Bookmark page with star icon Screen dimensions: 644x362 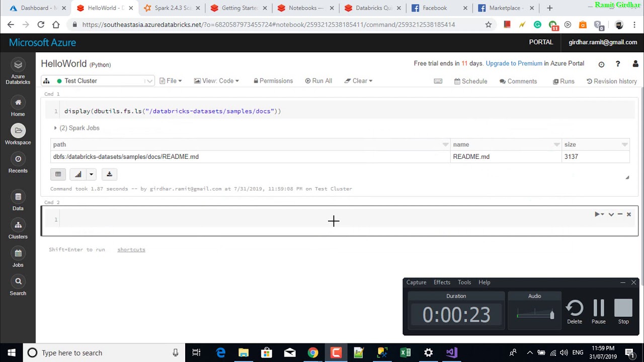click(488, 25)
